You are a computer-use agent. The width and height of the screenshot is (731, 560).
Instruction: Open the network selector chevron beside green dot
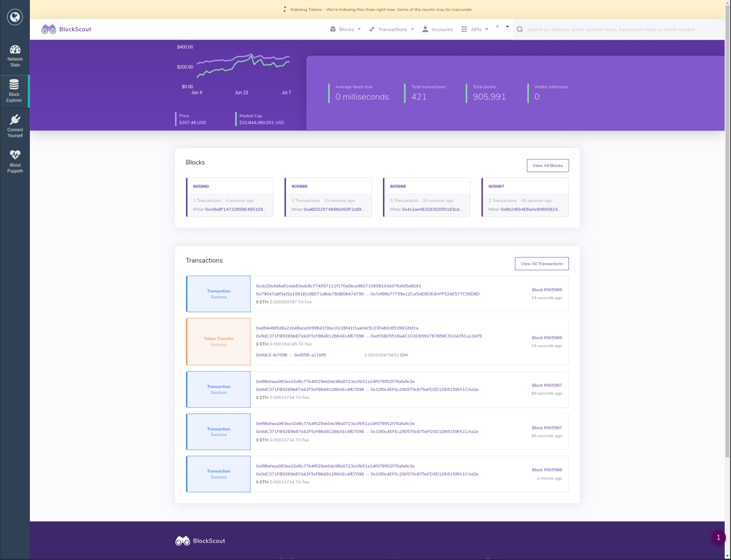(506, 27)
